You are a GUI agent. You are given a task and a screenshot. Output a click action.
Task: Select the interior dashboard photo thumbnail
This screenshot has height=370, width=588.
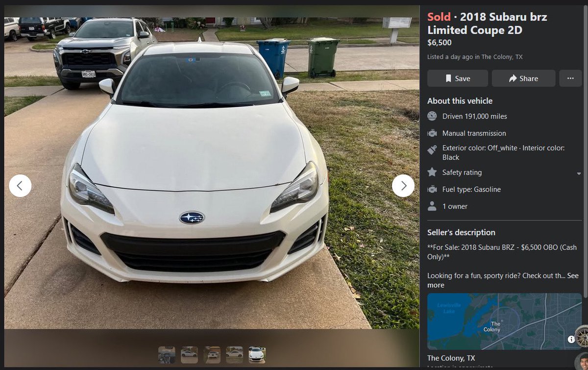tap(167, 355)
